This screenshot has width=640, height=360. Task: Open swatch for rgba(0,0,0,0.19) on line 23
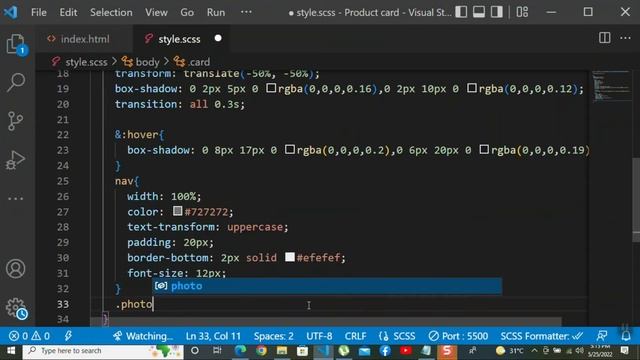(484, 149)
